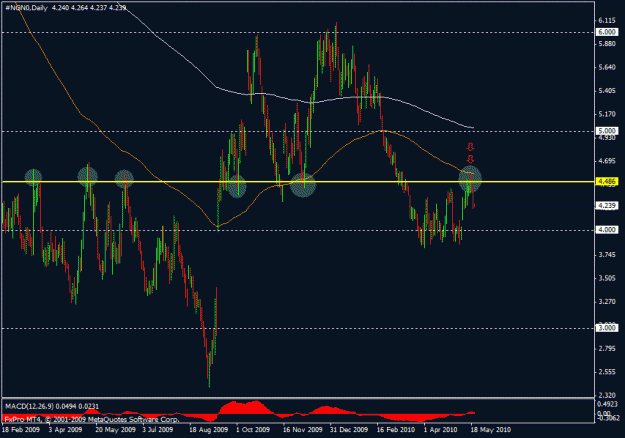Click the 1 Oct 2009 date label
Screen dimensions: 625x438
[x=253, y=430]
